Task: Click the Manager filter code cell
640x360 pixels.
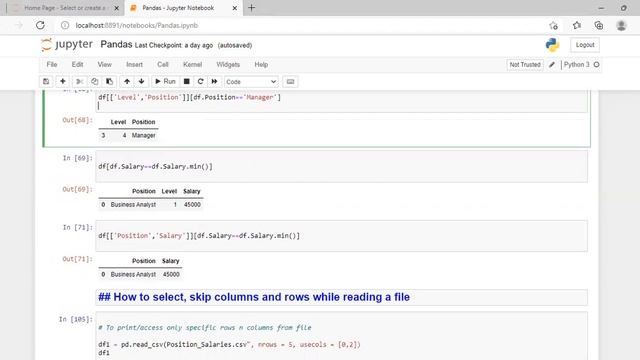Action: 342,101
